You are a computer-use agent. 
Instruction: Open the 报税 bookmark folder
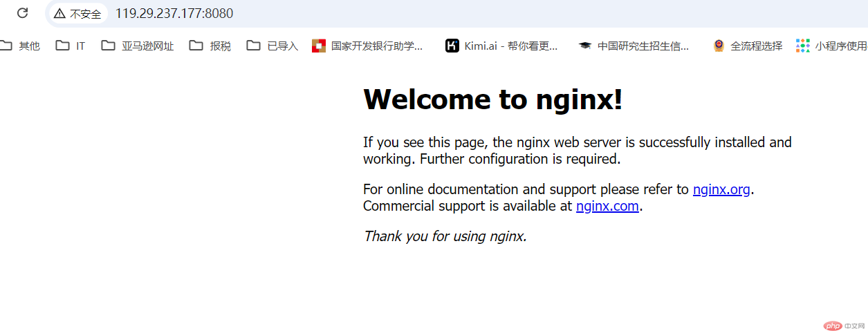pyautogui.click(x=210, y=46)
